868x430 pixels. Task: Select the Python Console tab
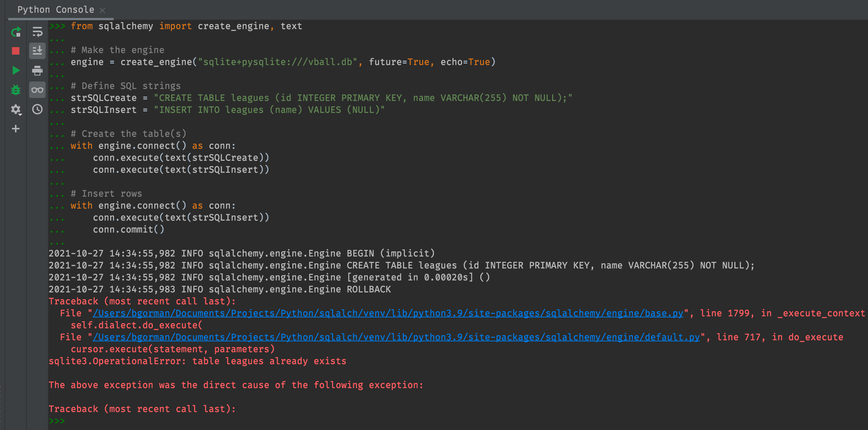tap(55, 9)
